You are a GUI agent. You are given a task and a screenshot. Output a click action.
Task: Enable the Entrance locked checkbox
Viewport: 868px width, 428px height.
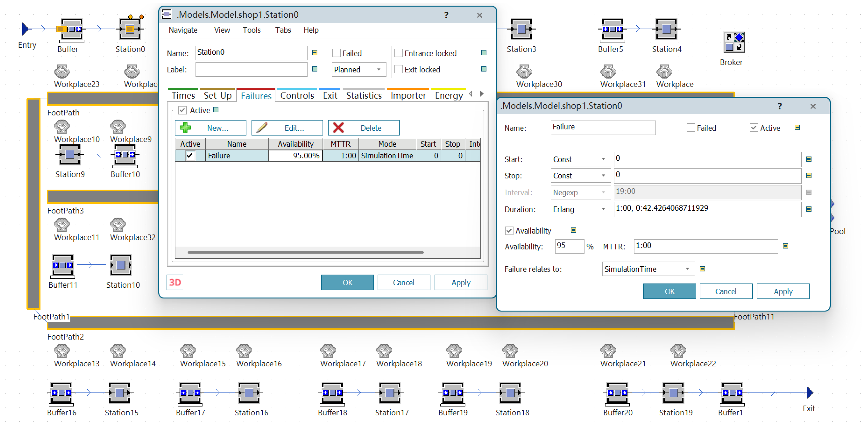pyautogui.click(x=398, y=53)
